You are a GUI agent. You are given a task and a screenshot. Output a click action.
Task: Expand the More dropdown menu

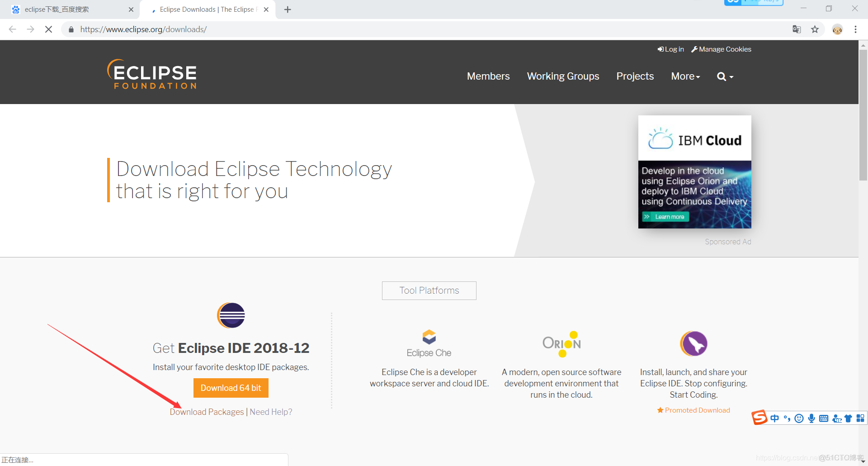point(685,76)
